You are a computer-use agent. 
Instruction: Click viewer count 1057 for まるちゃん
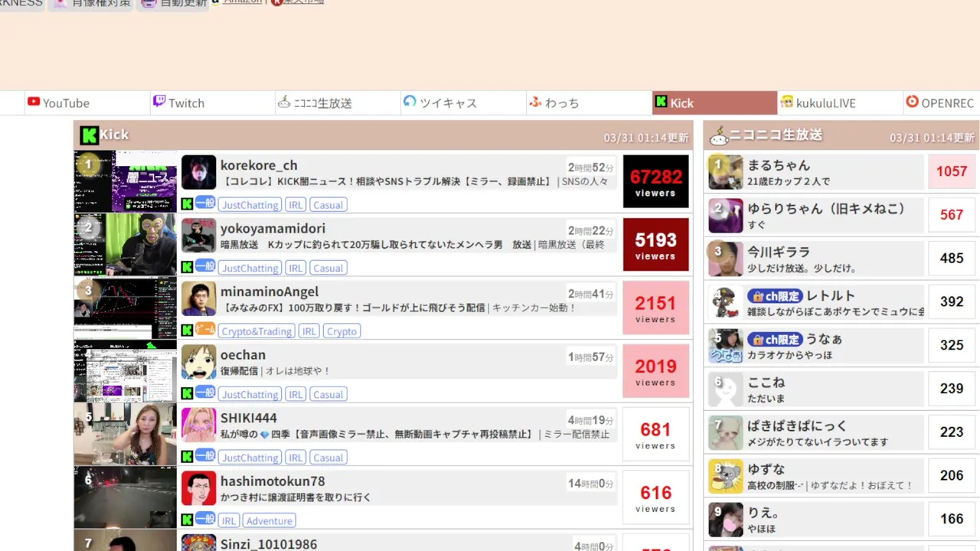point(952,172)
